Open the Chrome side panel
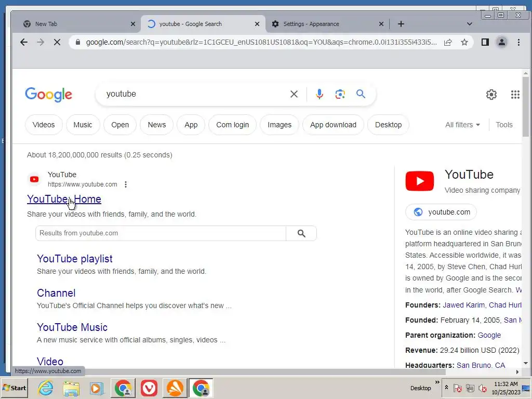This screenshot has width=532, height=399. pyautogui.click(x=485, y=42)
